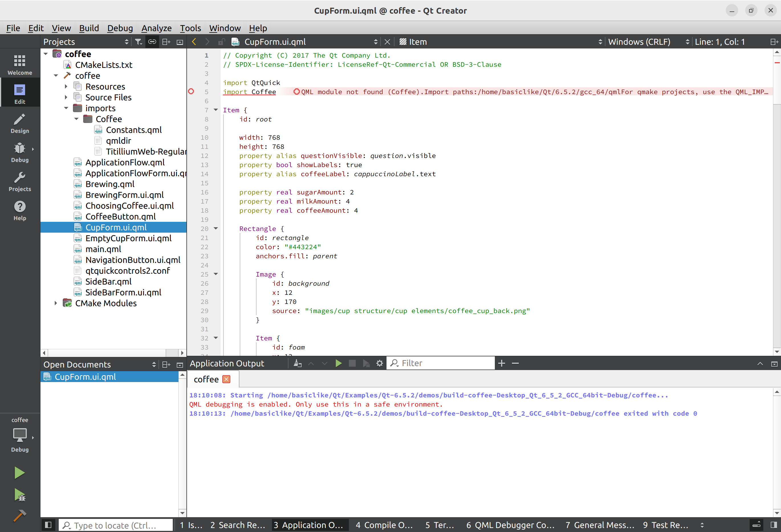Close the coffee output tab
Viewport: 781px width, 532px height.
227,379
